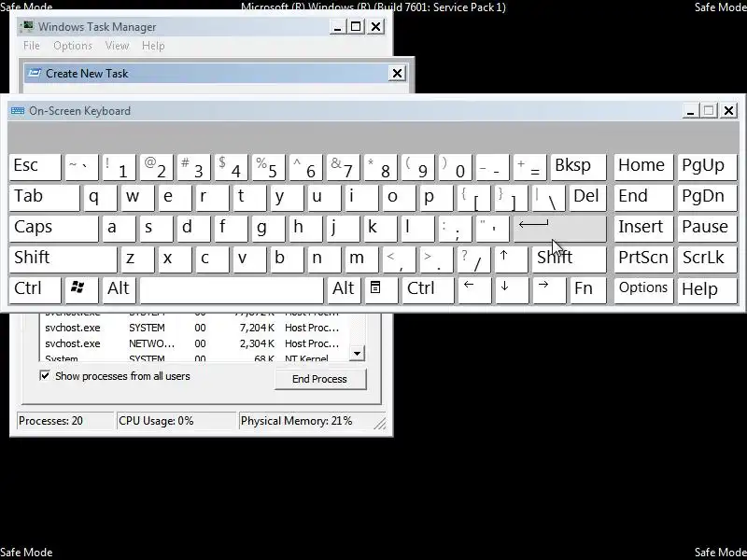Tap the semicolon key

pos(455,229)
